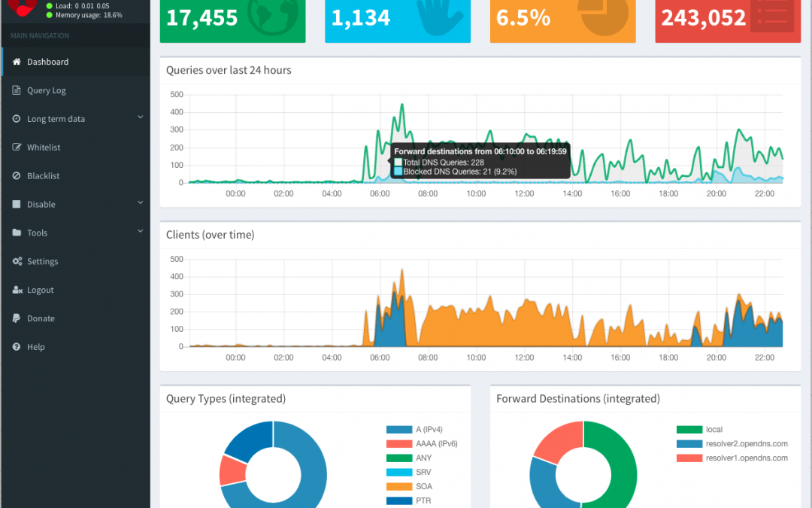This screenshot has width=812, height=508.
Task: Expand the Disable menu chevron
Action: [x=141, y=202]
